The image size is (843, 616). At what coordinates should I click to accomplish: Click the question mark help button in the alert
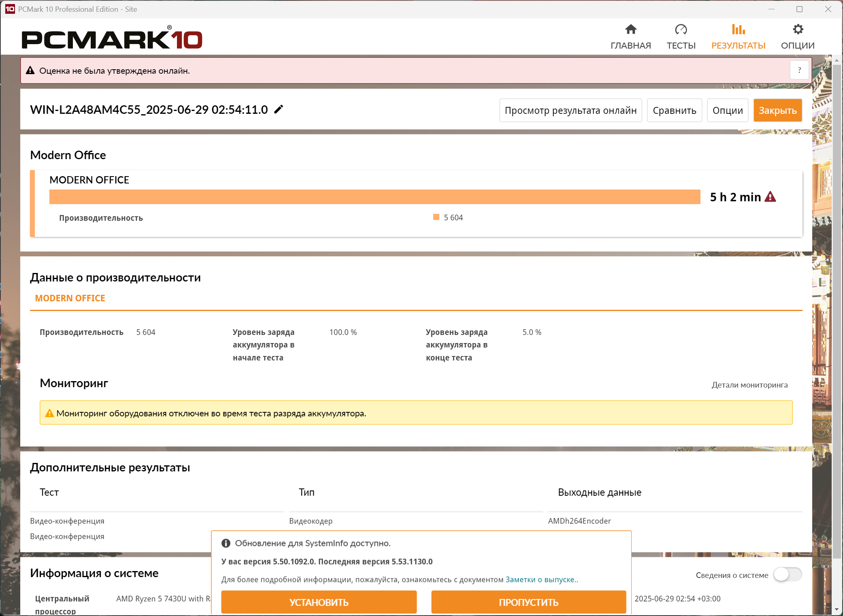point(799,70)
